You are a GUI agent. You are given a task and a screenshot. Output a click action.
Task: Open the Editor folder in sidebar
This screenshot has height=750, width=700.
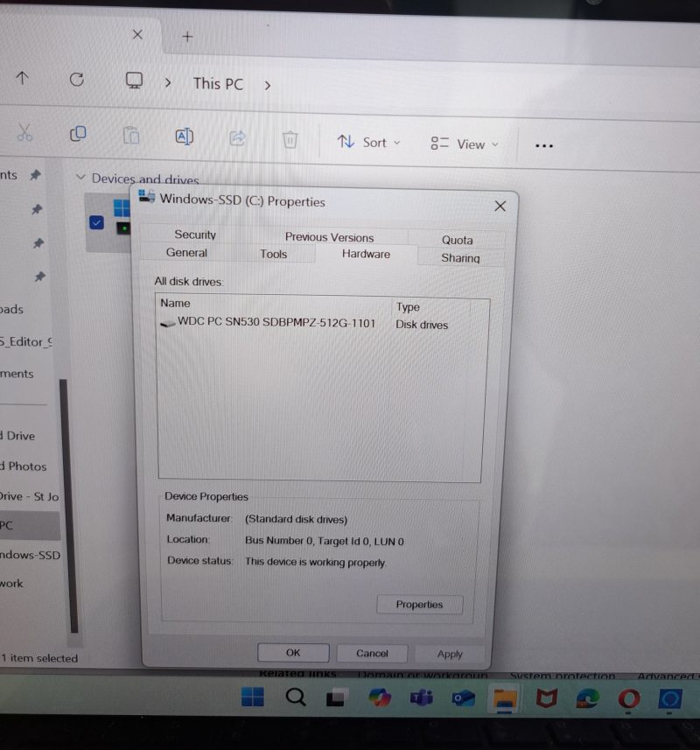click(x=26, y=341)
